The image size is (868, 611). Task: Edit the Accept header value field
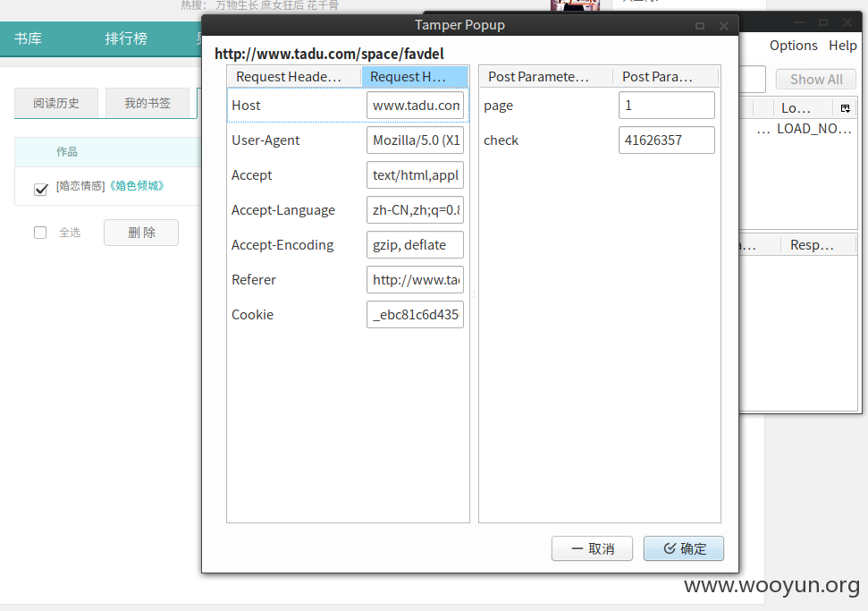coord(415,175)
